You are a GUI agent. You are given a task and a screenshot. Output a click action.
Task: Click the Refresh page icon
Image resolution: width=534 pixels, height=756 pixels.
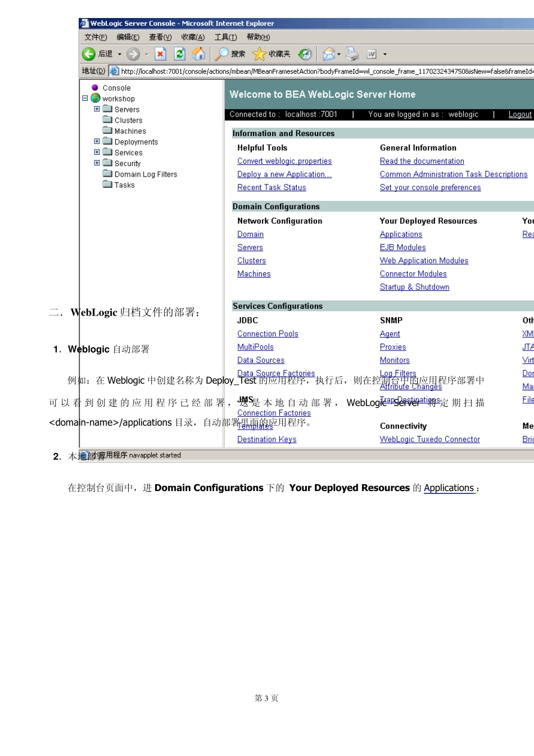180,54
